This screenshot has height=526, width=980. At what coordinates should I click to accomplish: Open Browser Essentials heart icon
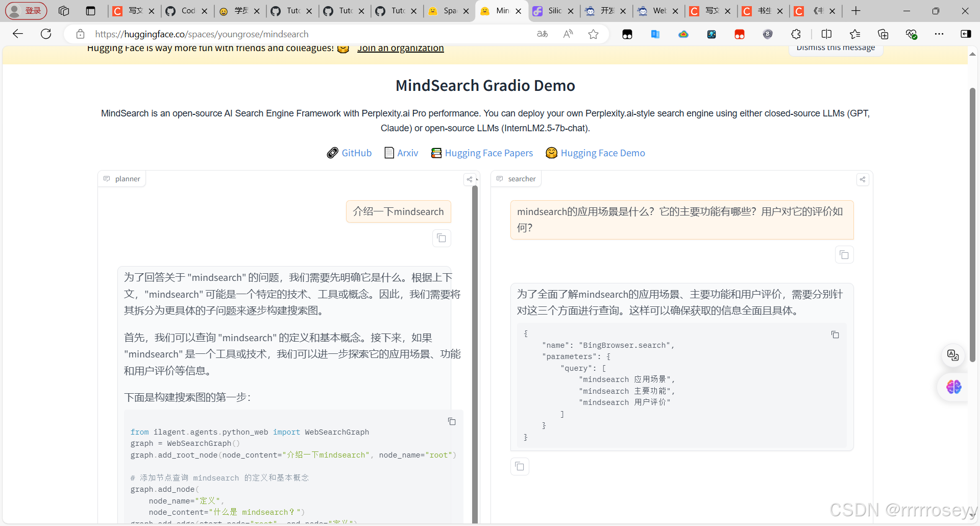(x=912, y=34)
